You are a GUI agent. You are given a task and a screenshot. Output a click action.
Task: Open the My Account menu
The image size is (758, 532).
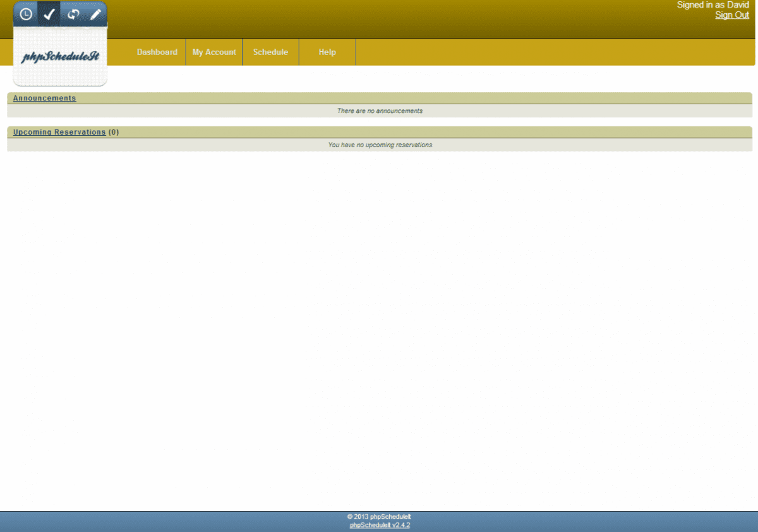tap(214, 52)
